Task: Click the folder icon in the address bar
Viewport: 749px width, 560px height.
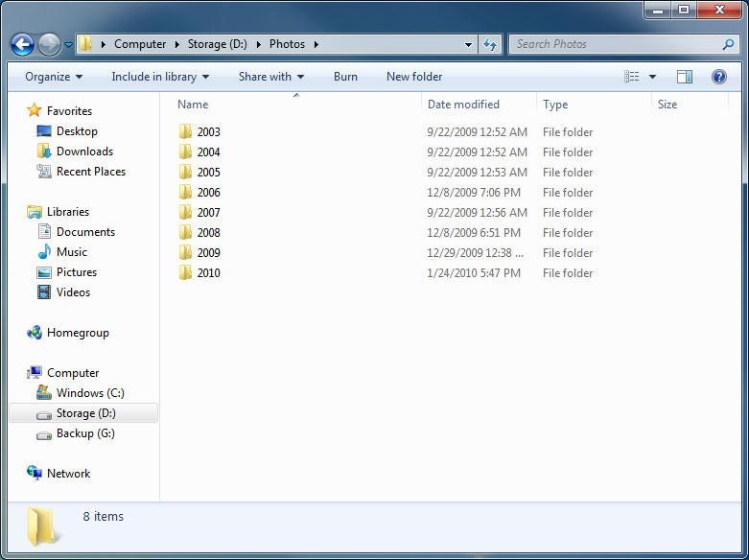Action: (x=85, y=44)
